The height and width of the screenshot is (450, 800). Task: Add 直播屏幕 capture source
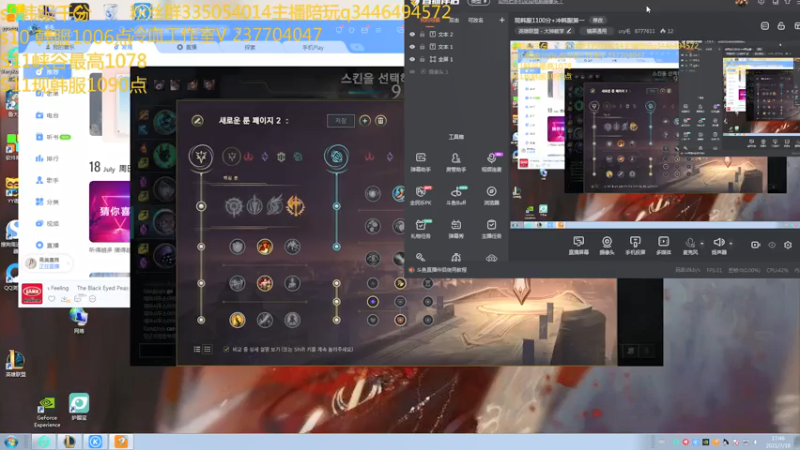[x=579, y=245]
